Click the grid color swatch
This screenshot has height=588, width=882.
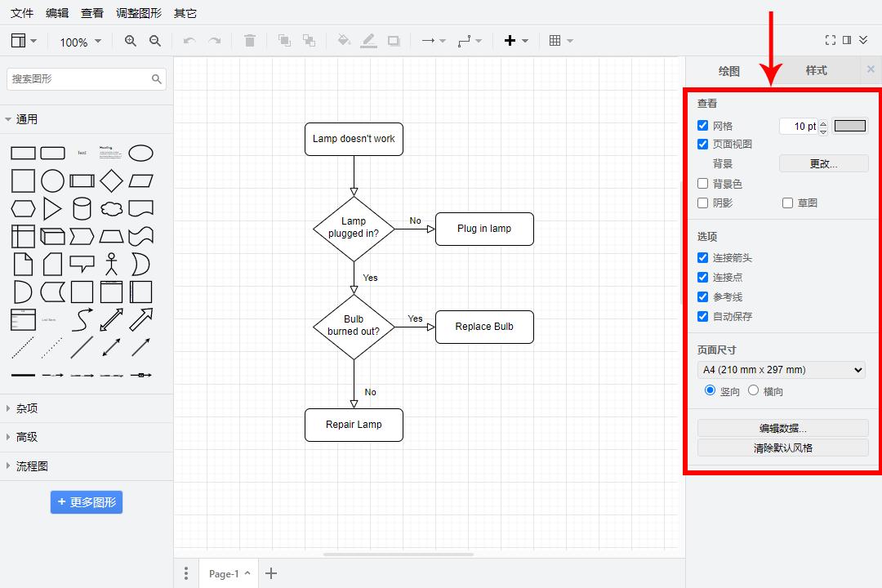tap(849, 126)
